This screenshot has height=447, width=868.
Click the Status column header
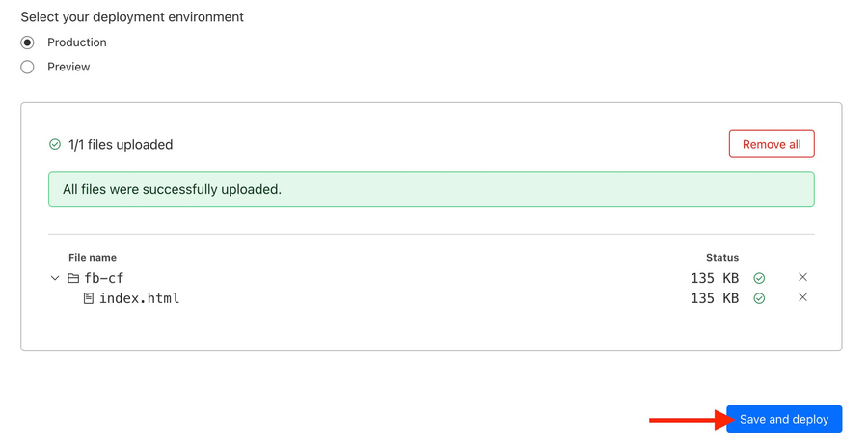point(722,258)
